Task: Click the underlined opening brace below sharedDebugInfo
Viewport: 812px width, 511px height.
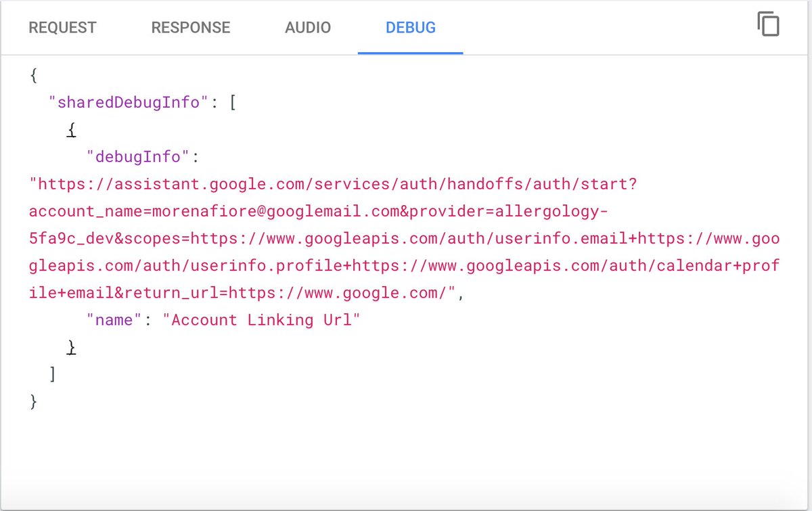Action: coord(71,130)
